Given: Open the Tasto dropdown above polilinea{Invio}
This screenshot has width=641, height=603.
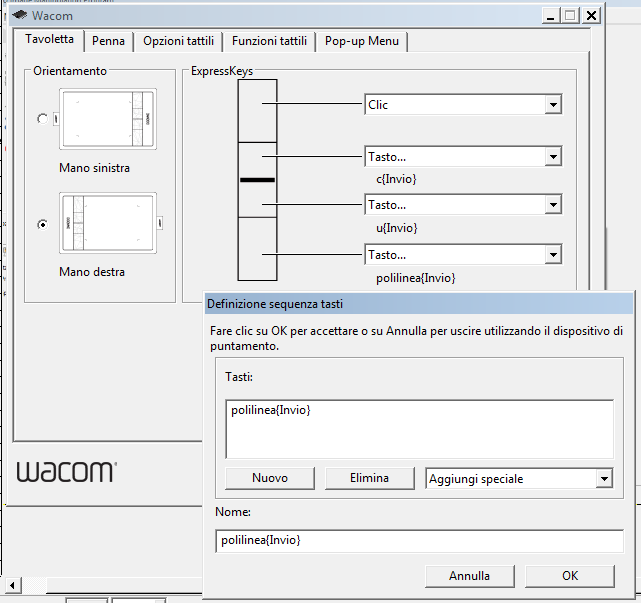Looking at the screenshot, I should (553, 255).
